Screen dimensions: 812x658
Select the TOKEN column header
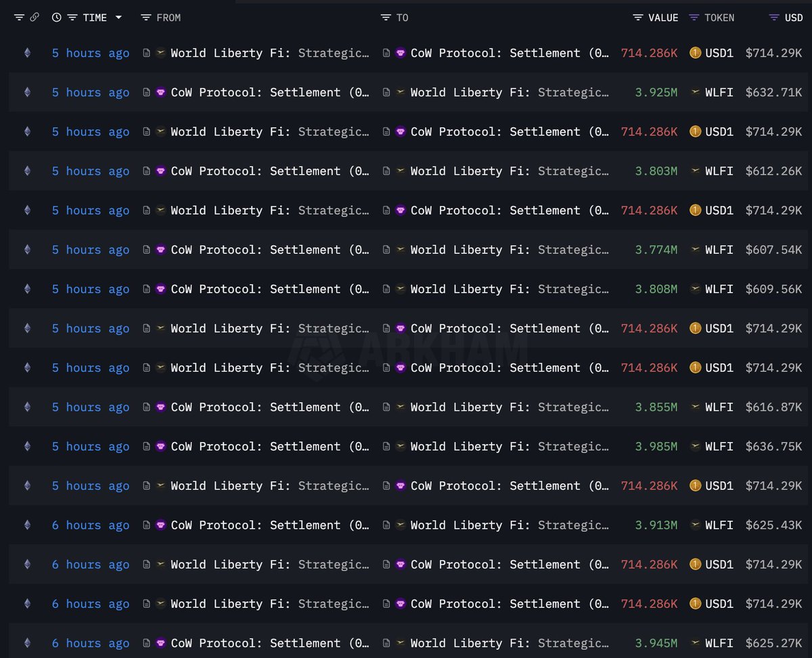click(719, 18)
